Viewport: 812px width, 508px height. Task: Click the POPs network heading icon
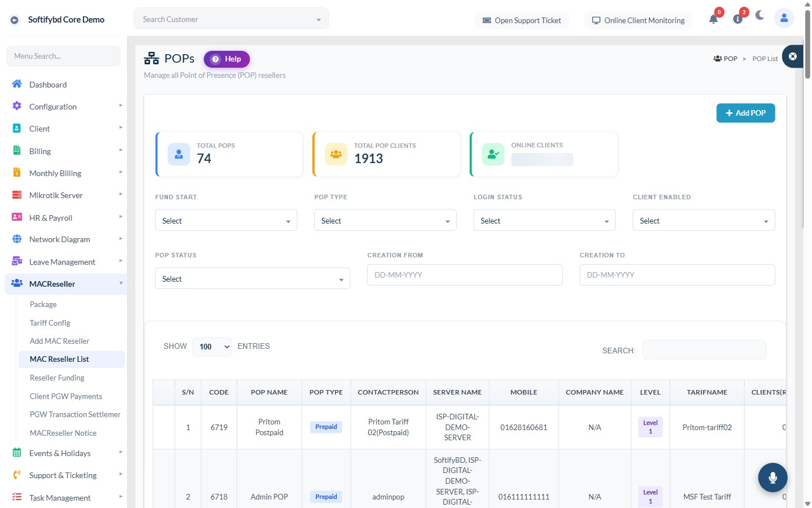pyautogui.click(x=151, y=58)
